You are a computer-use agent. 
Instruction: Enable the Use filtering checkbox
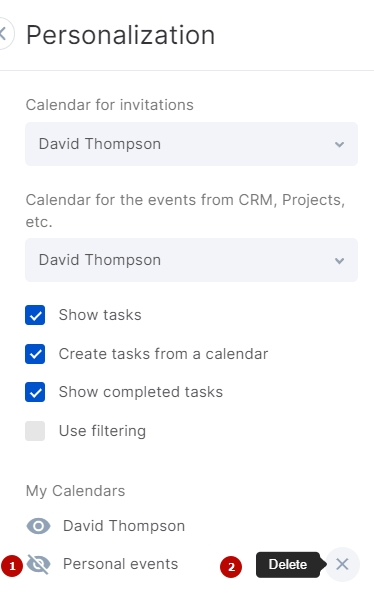(x=35, y=431)
